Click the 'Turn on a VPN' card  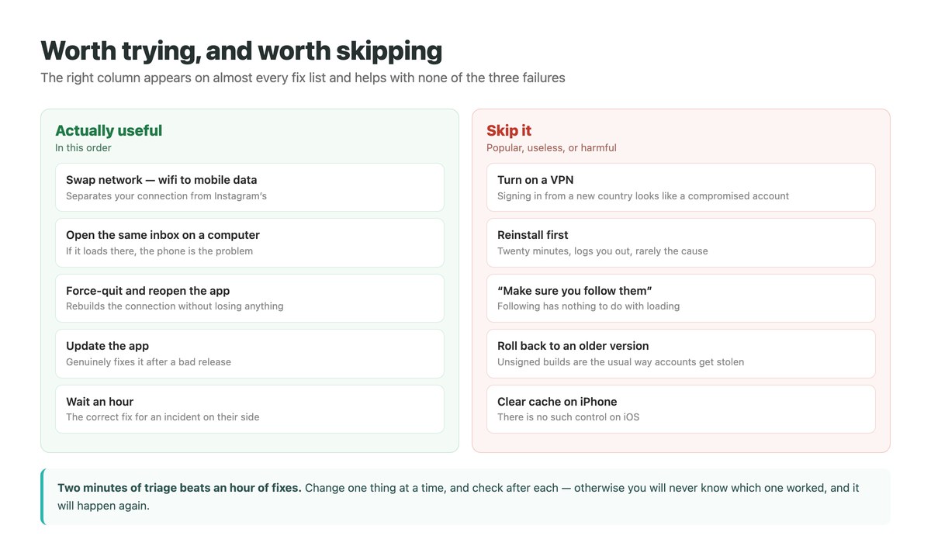pos(681,187)
